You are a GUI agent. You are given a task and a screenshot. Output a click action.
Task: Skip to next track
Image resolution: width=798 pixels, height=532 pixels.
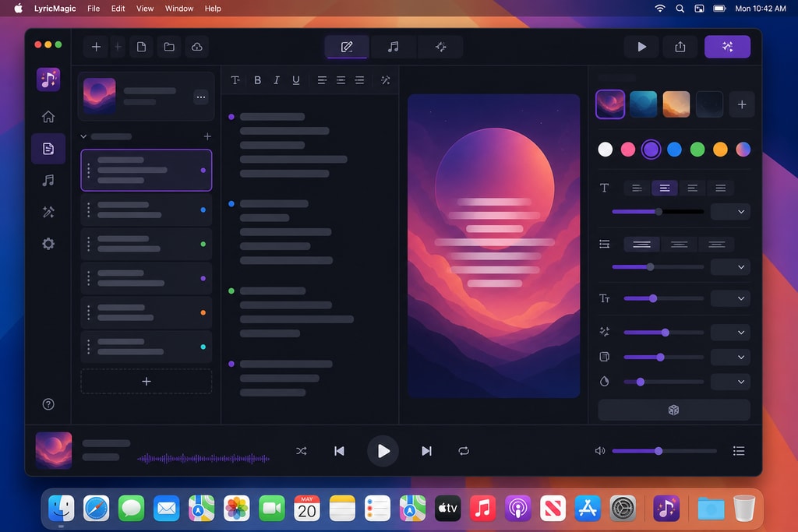(x=426, y=451)
